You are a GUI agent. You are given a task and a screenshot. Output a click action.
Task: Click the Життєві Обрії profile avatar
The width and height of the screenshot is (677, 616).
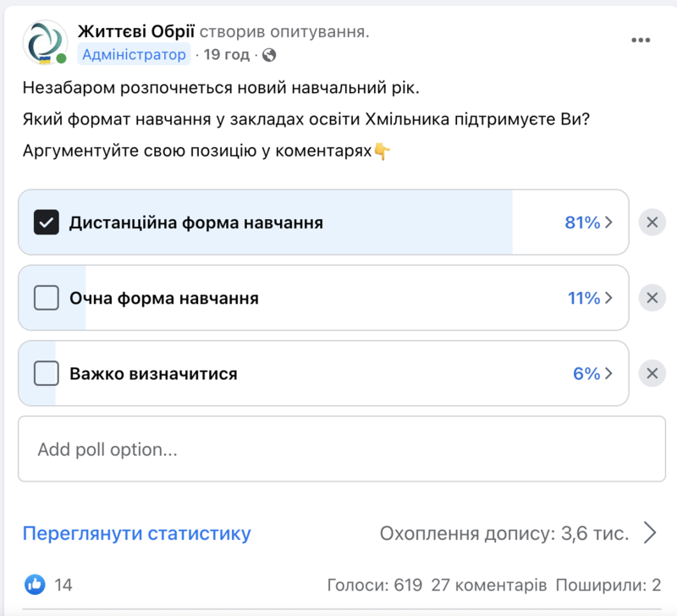[x=46, y=42]
